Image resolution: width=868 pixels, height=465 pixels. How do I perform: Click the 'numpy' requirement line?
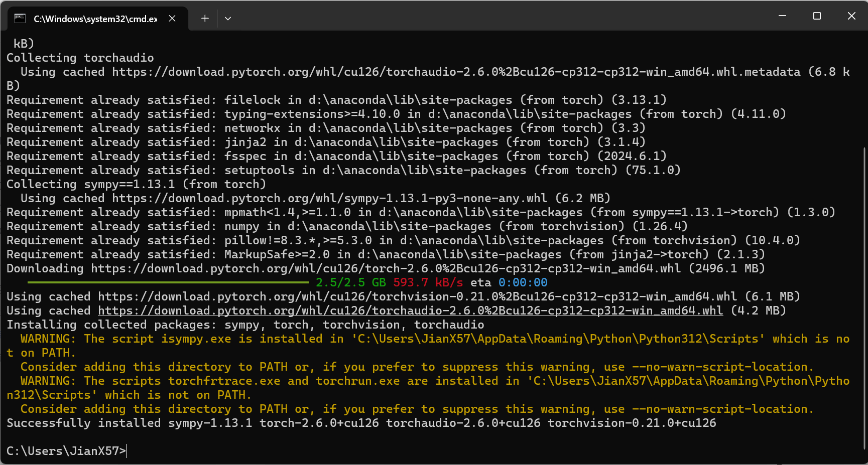[347, 226]
